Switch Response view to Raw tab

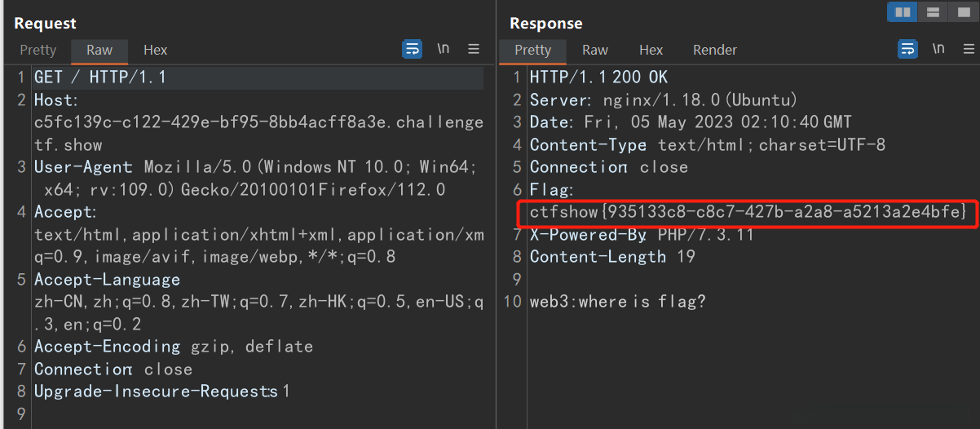pos(595,50)
